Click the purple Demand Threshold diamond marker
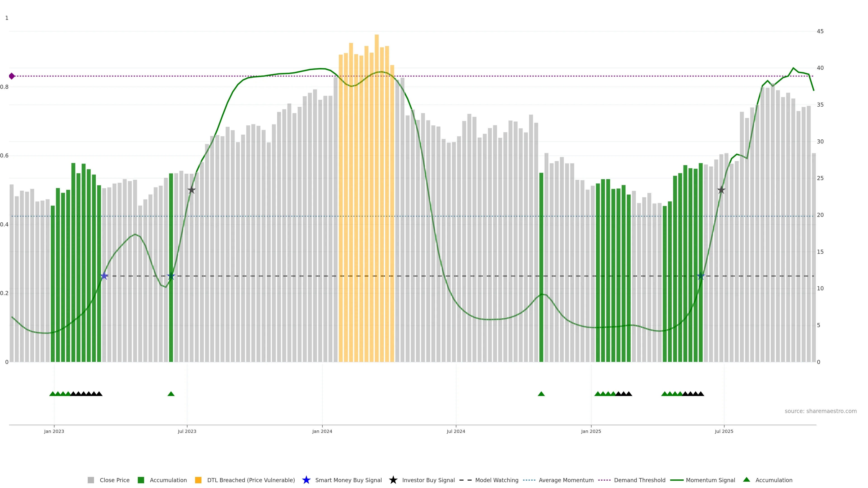 pos(12,76)
